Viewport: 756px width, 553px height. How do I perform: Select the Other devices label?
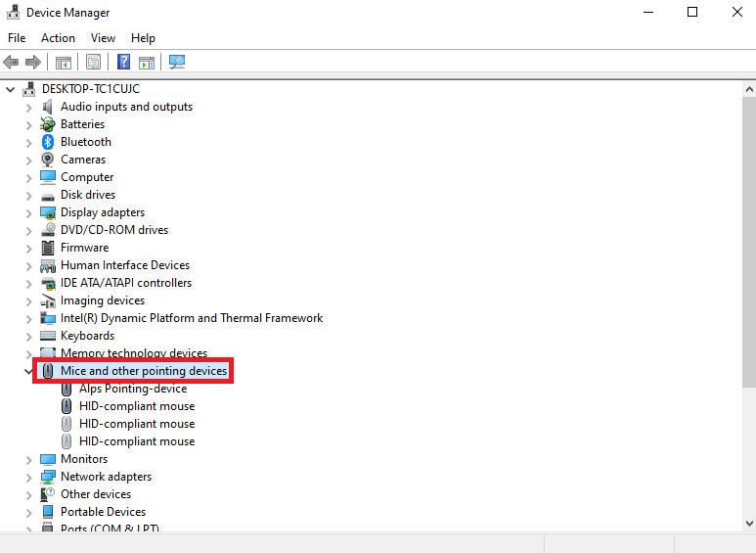(96, 494)
